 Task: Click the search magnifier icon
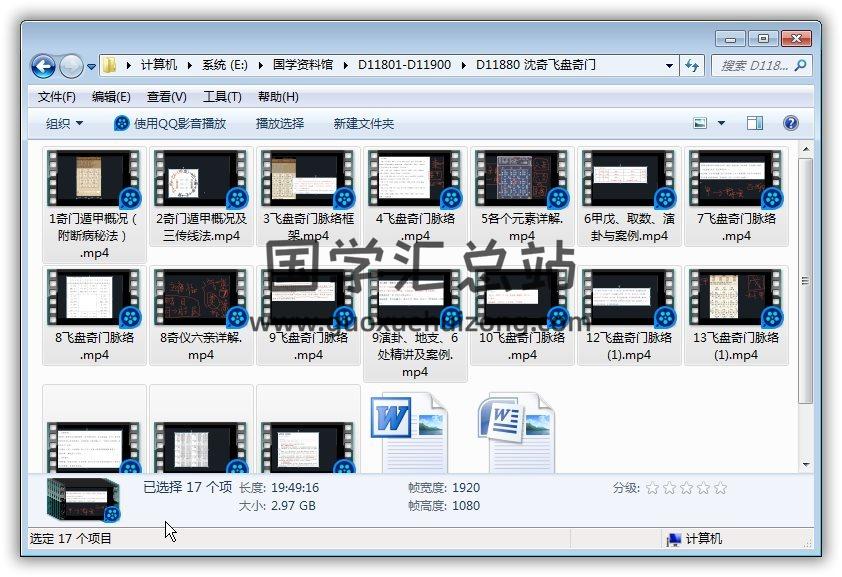(x=800, y=66)
